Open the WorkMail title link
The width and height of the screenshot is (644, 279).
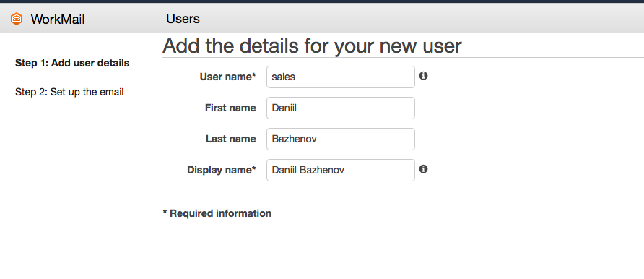58,20
